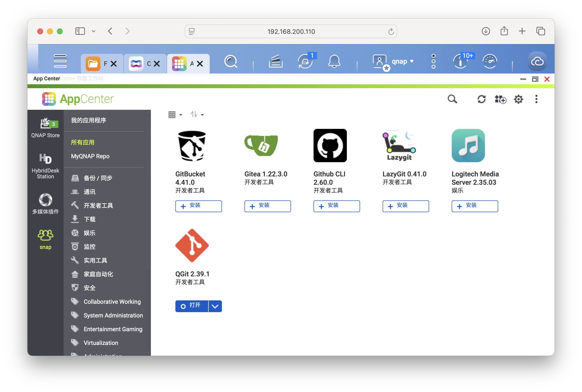View Logitech Media Server icon details
The height and width of the screenshot is (392, 582).
pos(468,146)
